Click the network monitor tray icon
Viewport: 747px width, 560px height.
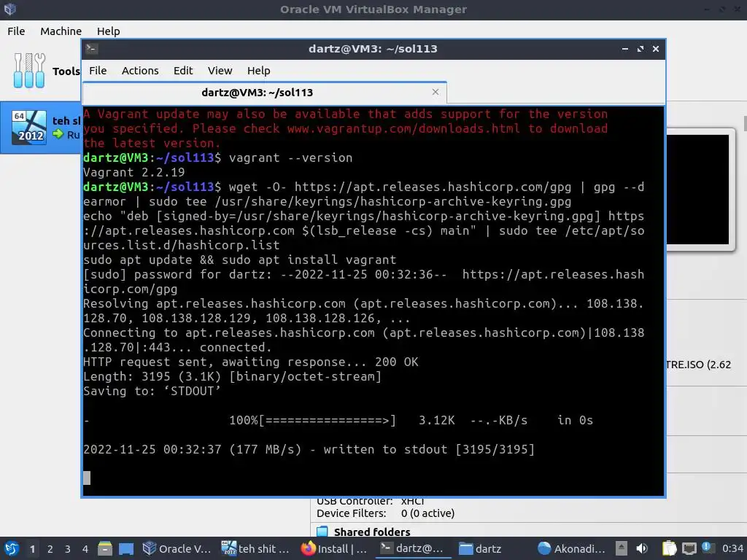pyautogui.click(x=689, y=548)
